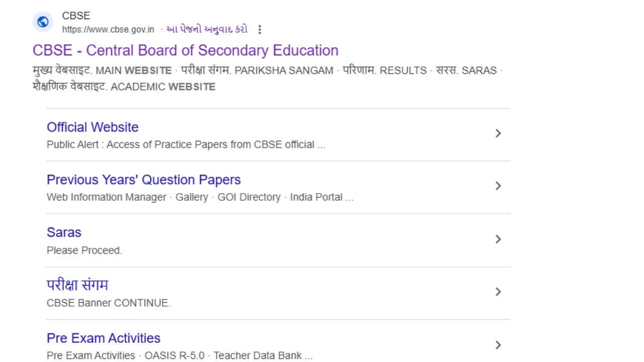Click the CBSE globe favicon icon

43,22
